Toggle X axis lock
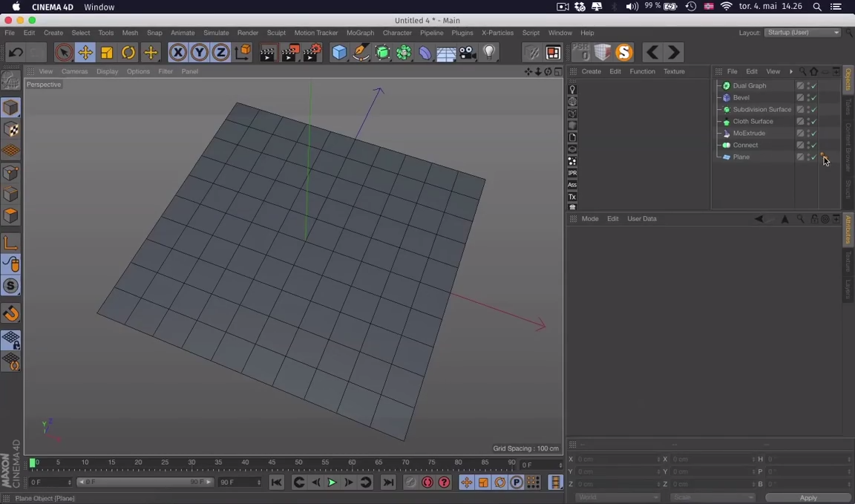The width and height of the screenshot is (855, 504). (178, 53)
